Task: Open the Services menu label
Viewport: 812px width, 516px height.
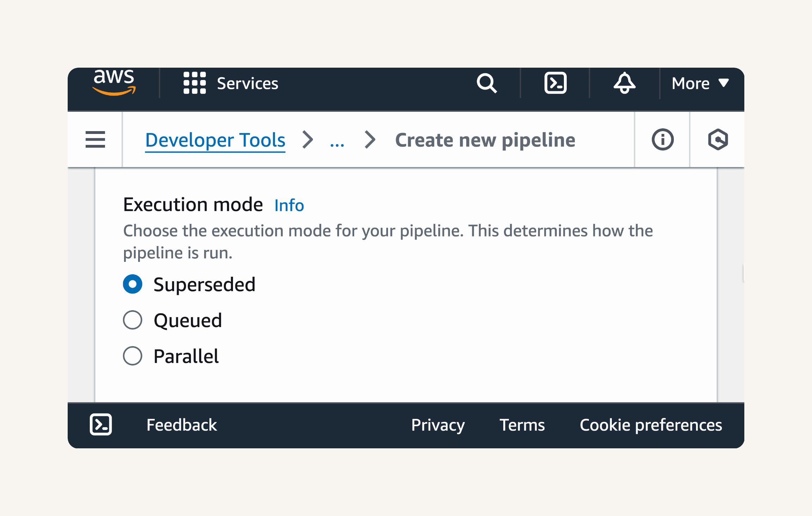Action: (x=247, y=84)
